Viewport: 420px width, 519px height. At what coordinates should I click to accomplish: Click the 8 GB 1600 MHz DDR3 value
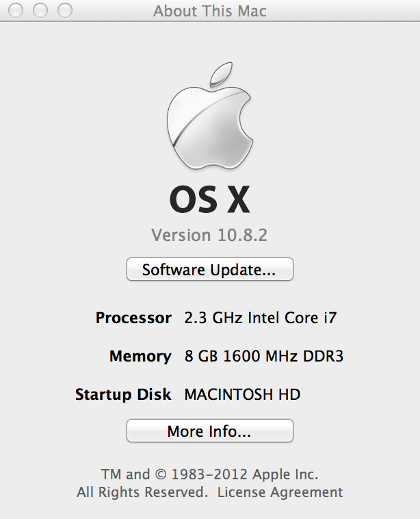[x=264, y=356]
